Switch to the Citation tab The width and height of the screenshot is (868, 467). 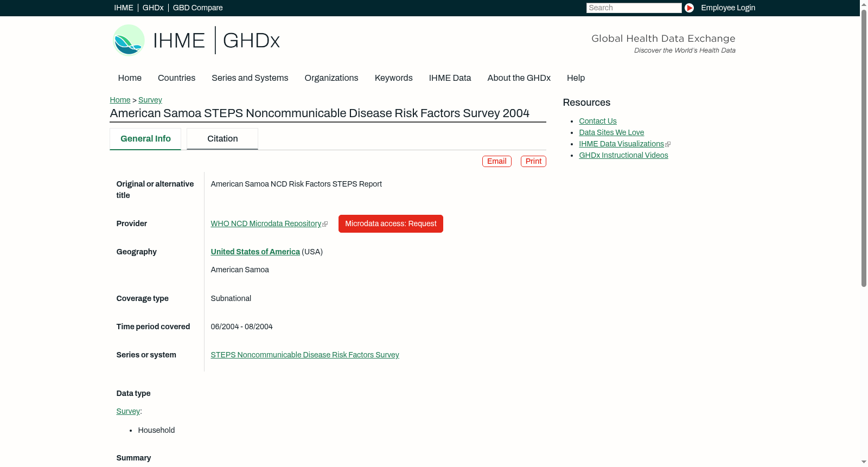coord(222,139)
